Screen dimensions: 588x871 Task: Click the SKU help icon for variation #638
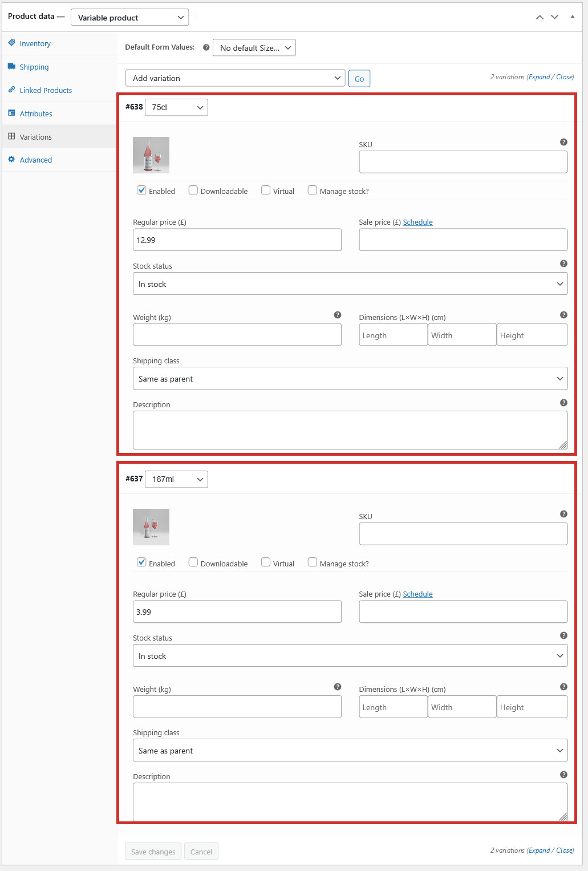563,142
